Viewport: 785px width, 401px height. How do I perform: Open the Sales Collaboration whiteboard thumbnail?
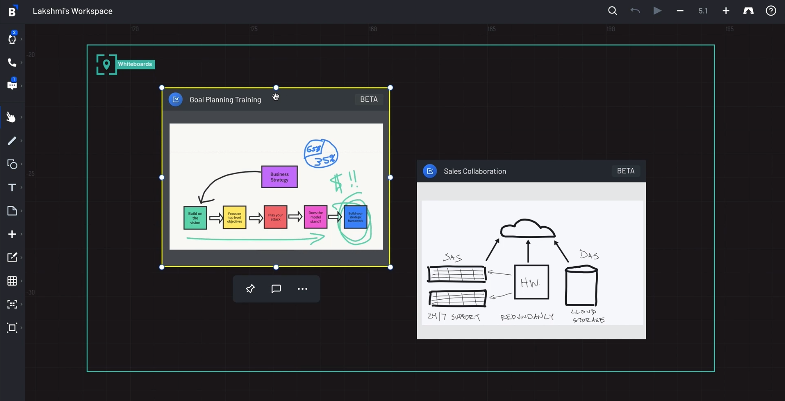(x=532, y=262)
